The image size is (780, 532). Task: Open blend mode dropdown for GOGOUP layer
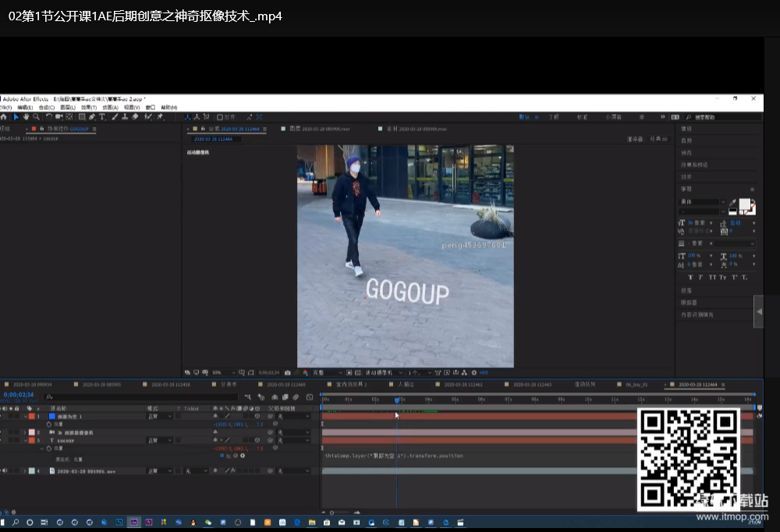coord(160,441)
